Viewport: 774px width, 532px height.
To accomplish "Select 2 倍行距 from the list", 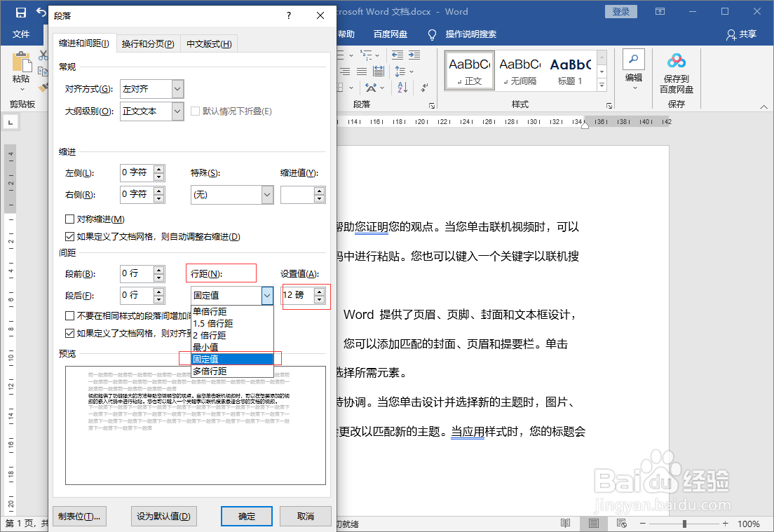I will click(x=232, y=335).
